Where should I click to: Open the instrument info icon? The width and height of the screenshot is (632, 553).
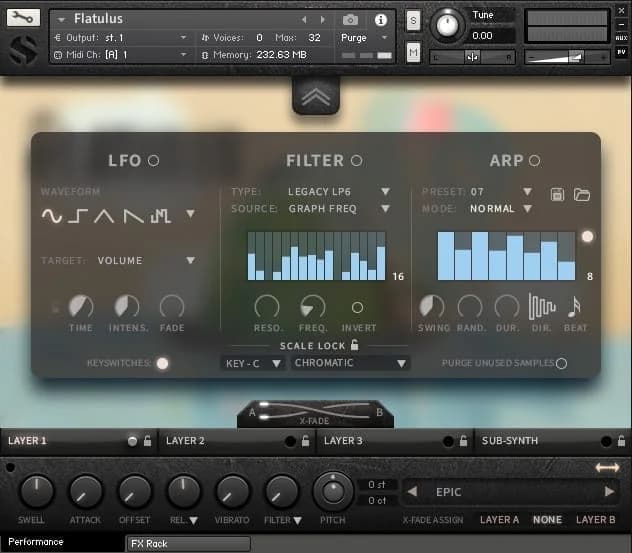pyautogui.click(x=380, y=20)
